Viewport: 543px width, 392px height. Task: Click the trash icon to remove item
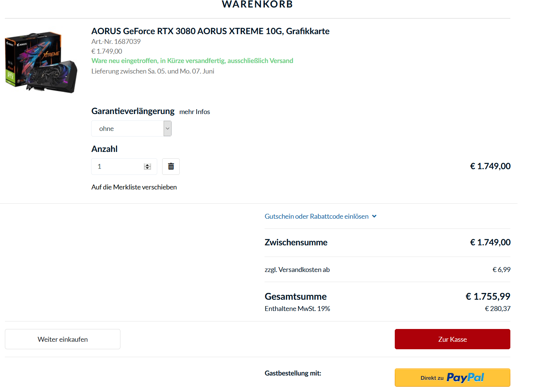171,167
